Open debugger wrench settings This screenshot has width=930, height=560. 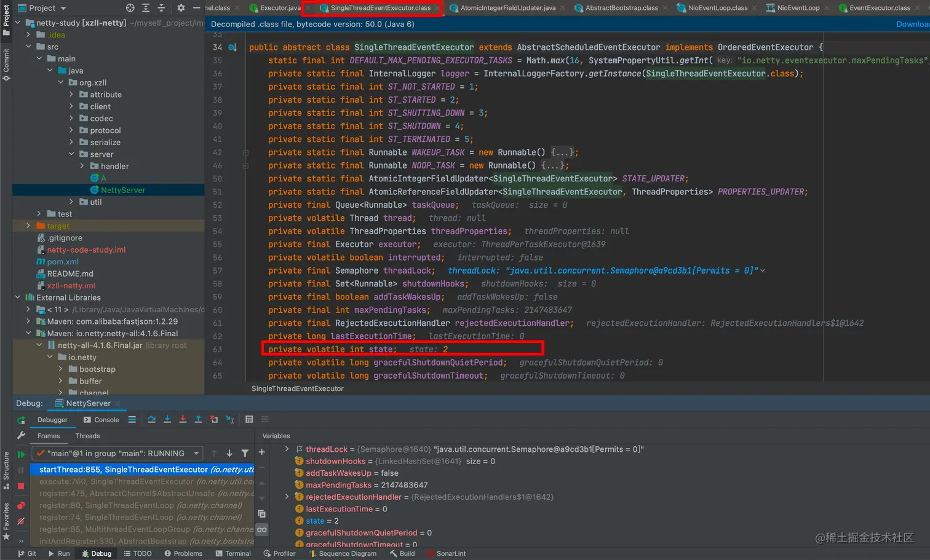[x=21, y=436]
